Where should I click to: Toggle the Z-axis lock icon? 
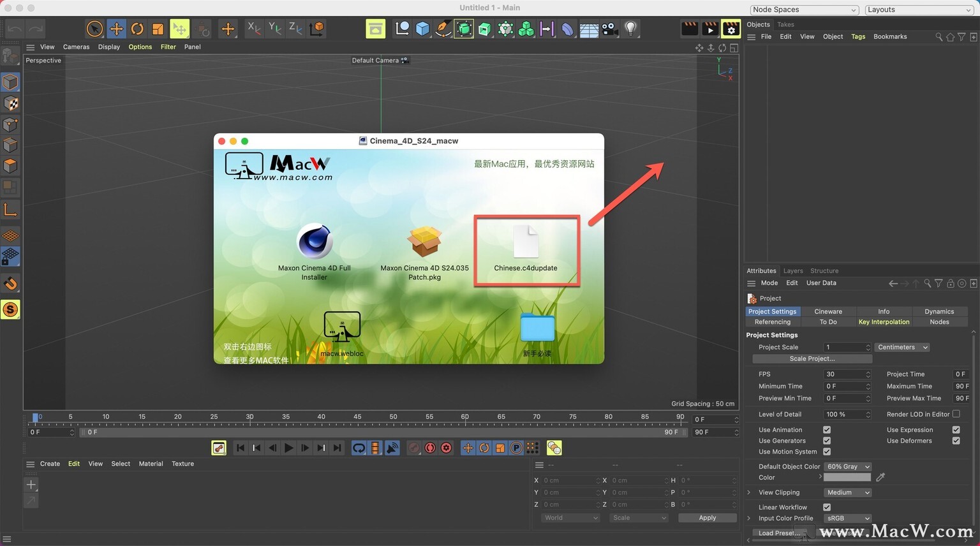pos(295,28)
